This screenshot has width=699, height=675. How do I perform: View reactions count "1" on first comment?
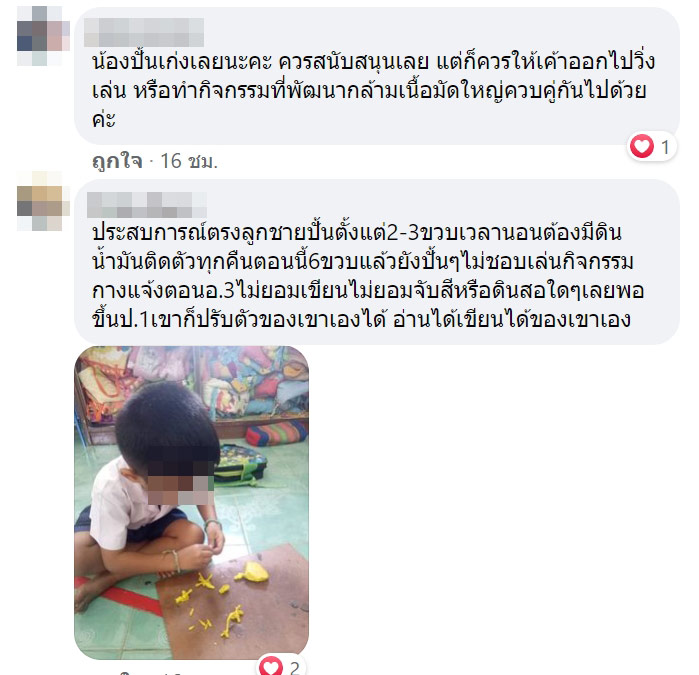665,147
